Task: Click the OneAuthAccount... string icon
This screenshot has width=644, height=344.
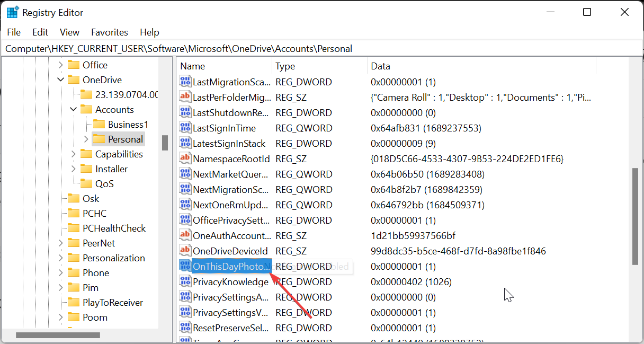Action: (x=185, y=236)
